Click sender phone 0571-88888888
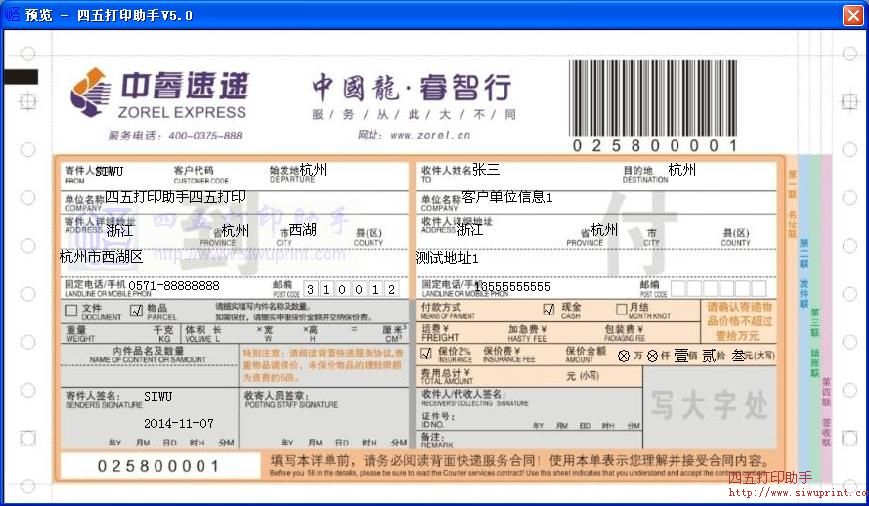Viewport: 869px width, 506px height. pos(174,285)
